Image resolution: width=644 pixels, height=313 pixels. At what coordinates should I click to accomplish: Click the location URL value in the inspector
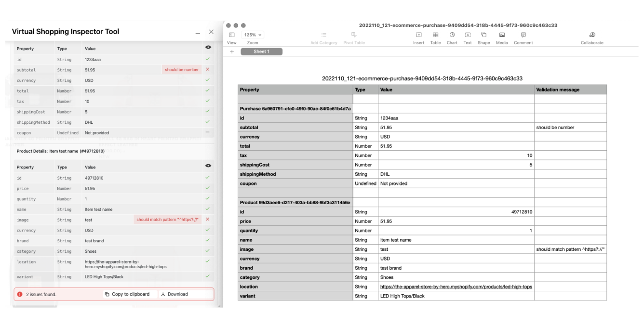pyautogui.click(x=126, y=264)
